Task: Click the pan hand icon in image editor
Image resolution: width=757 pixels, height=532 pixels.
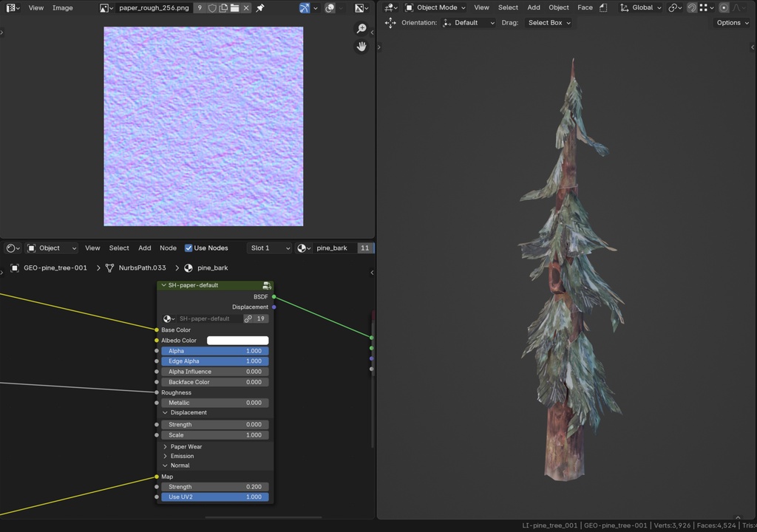Action: 361,47
